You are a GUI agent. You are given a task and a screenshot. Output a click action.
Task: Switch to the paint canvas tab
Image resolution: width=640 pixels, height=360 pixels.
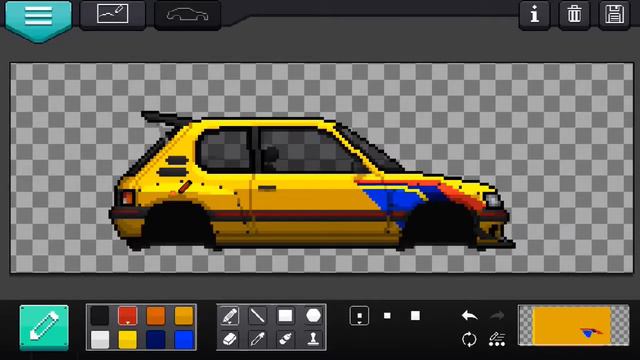click(x=113, y=15)
